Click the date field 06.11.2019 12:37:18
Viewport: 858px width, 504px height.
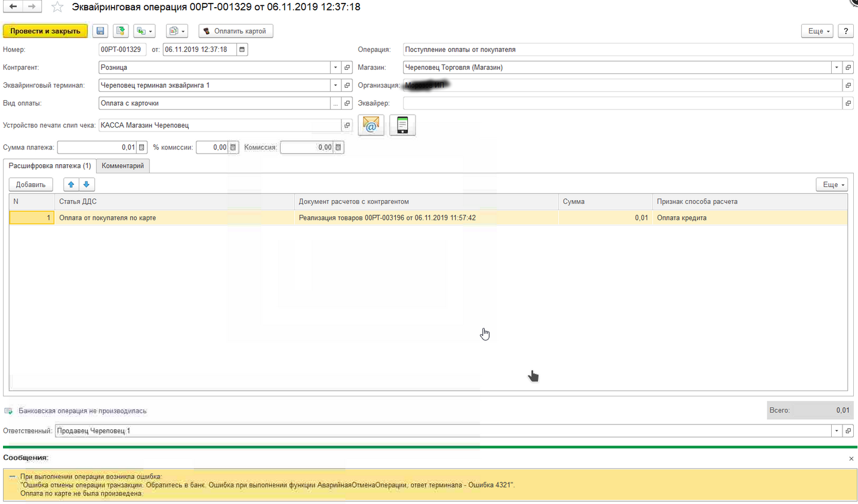point(199,50)
